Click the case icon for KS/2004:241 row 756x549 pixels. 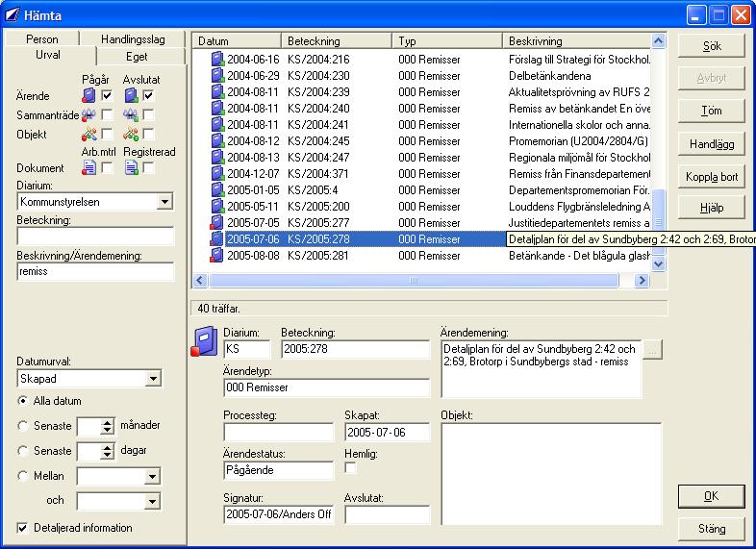coord(217,124)
